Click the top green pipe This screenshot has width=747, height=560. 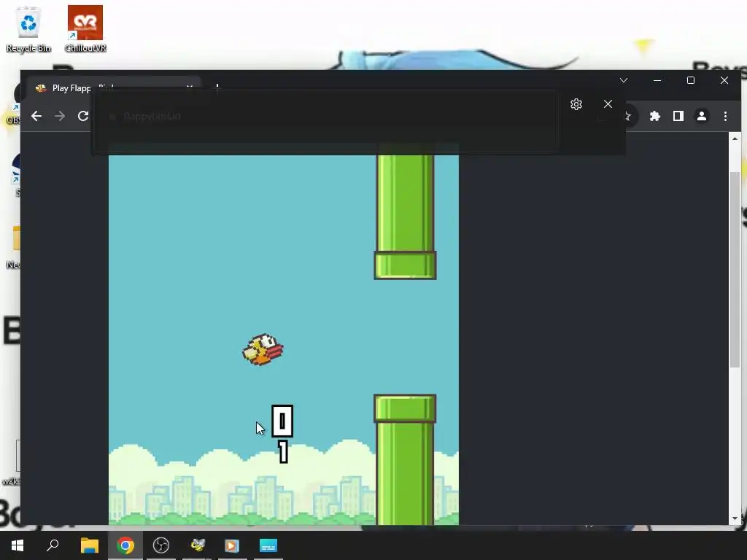tap(405, 217)
